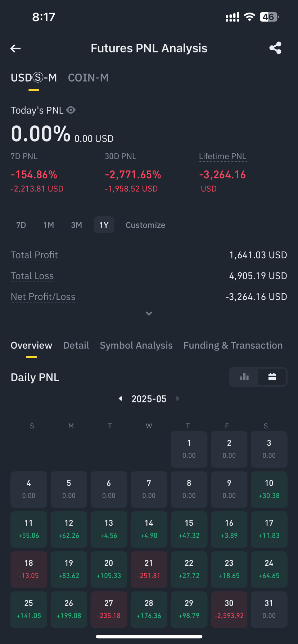Viewport: 298px width, 644px height.
Task: Open the share icon
Action: [275, 48]
